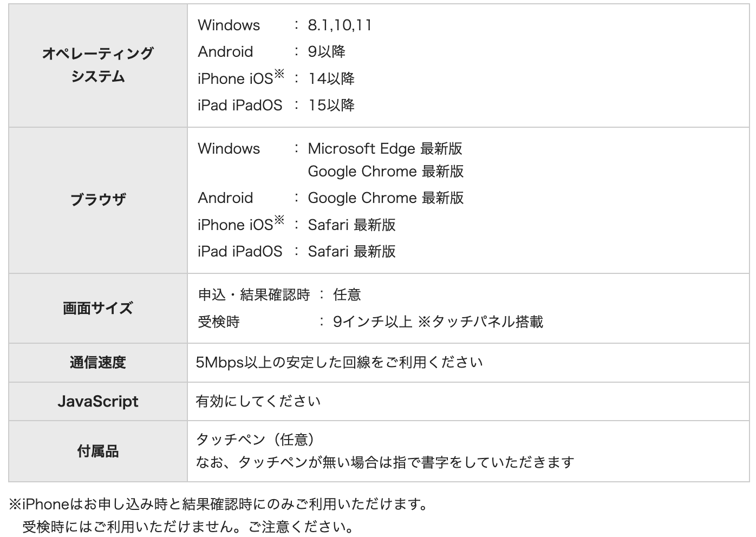The image size is (756, 537).
Task: Click the 有効にしてください text
Action: (258, 402)
